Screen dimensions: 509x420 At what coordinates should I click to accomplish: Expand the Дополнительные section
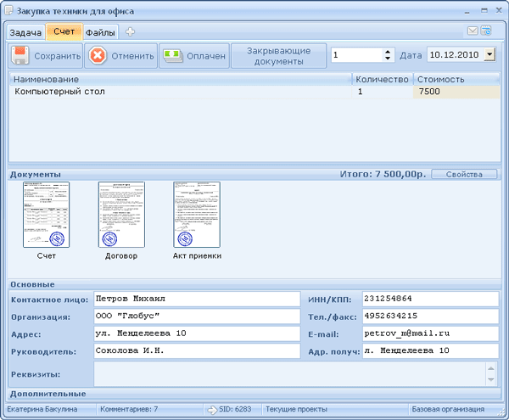tap(255, 394)
